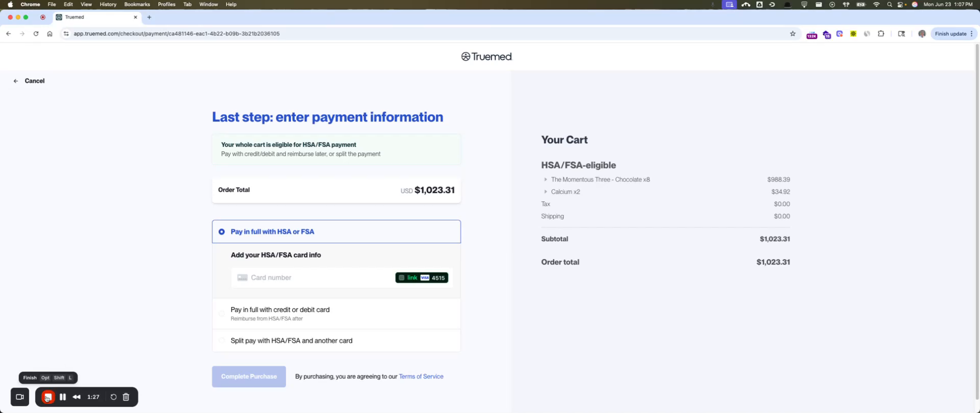
Task: Open the Chrome Extensions puzzle icon
Action: (x=881, y=34)
